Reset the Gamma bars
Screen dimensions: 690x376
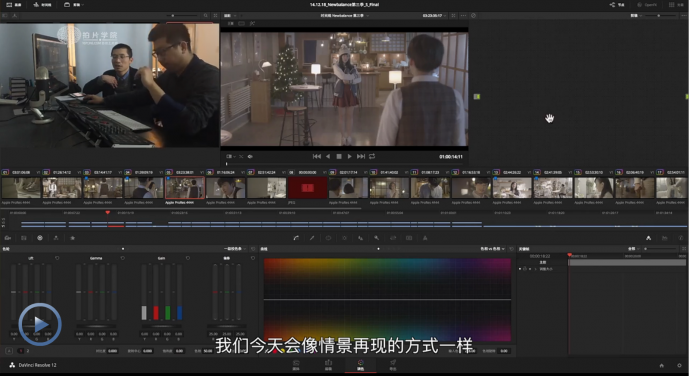pyautogui.click(x=122, y=258)
